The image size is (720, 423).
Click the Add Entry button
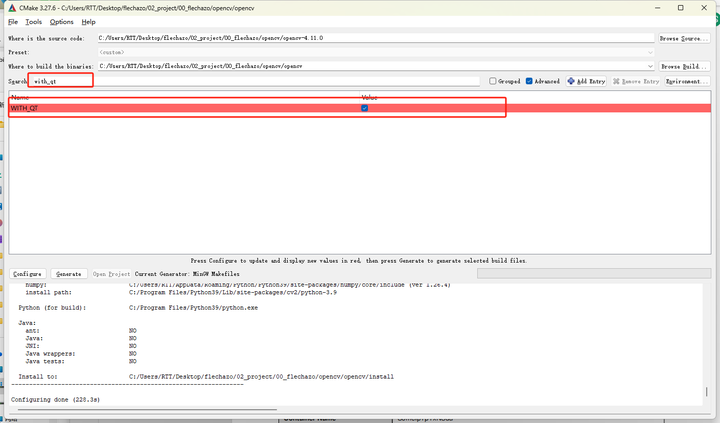click(586, 81)
